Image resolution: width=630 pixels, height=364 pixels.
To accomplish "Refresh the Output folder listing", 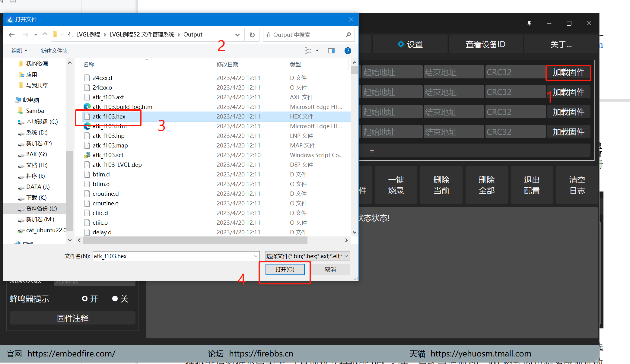I will 252,35.
